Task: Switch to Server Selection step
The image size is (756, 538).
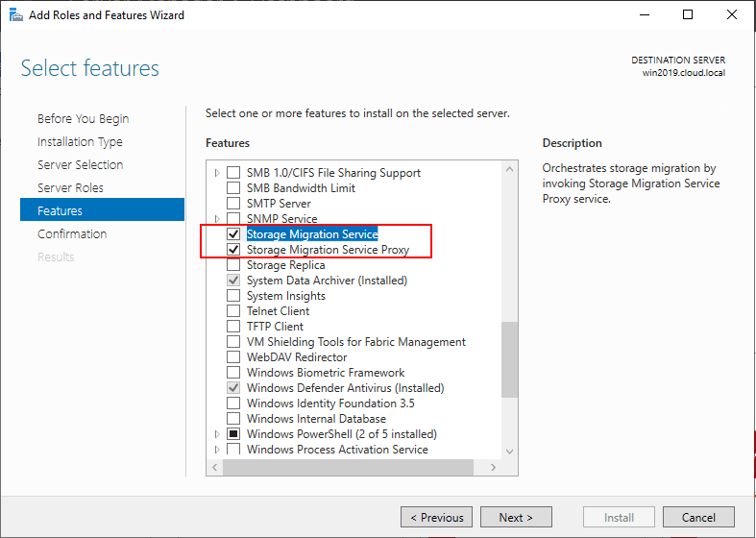Action: [81, 165]
